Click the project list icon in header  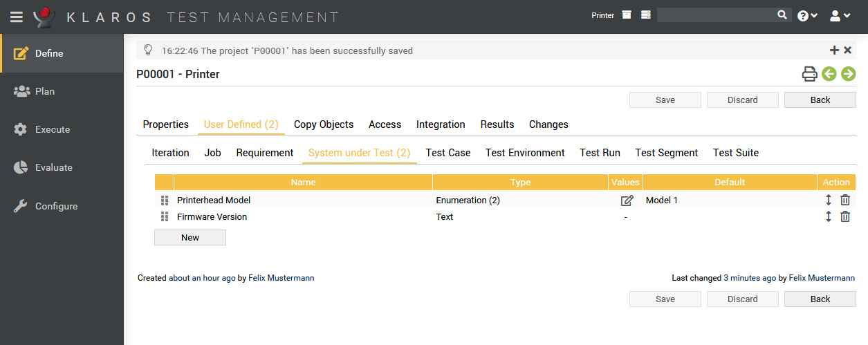(646, 15)
